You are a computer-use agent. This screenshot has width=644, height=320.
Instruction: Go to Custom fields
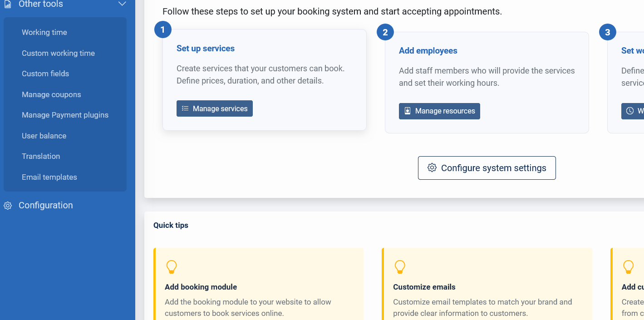tap(45, 74)
